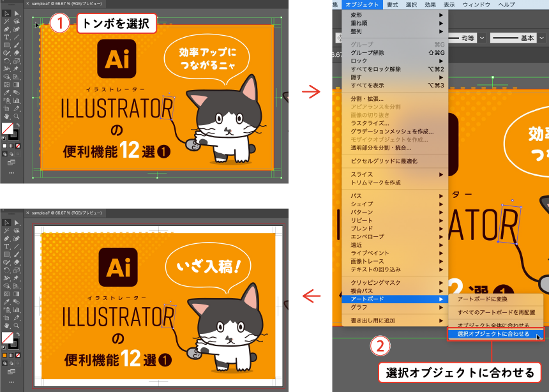Select the Zoom tool in bottom-left toolbar
This screenshot has height=392, width=549.
click(x=15, y=326)
